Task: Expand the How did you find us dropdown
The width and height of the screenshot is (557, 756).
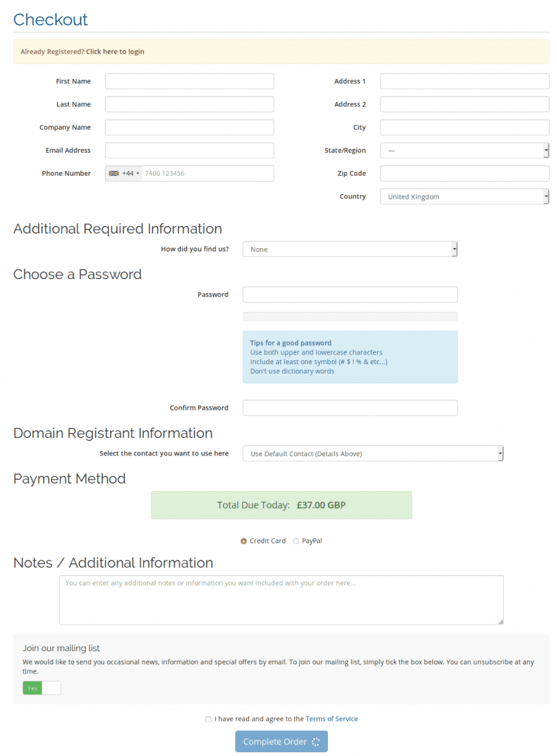Action: point(349,250)
